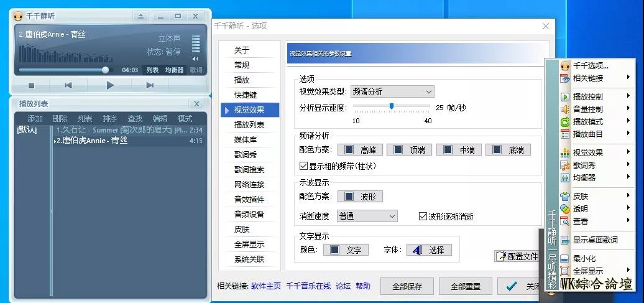Click the eject-style button on the player title bar
This screenshot has width=644, height=303.
140,16
